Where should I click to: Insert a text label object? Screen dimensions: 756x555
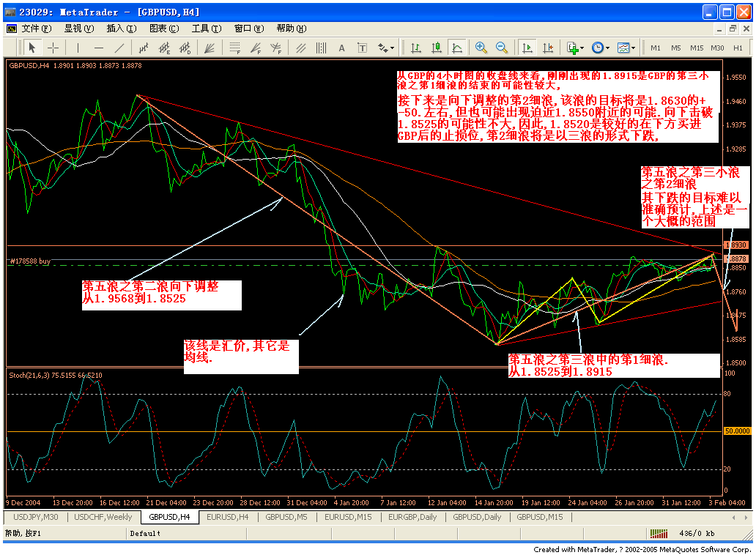pyautogui.click(x=362, y=48)
